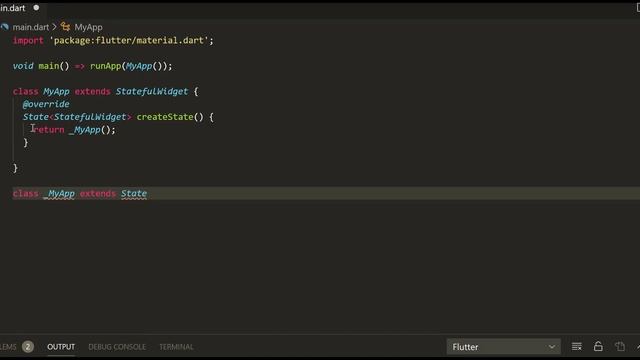Image resolution: width=640 pixels, height=360 pixels.
Task: Click the import keyword on line one
Action: pos(28,40)
